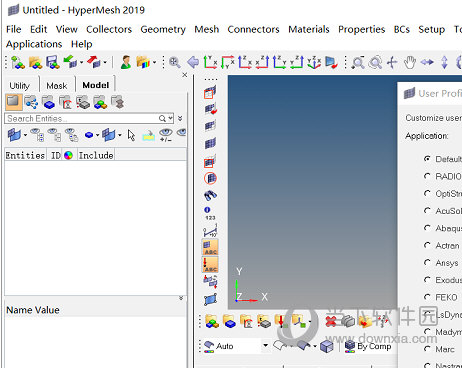Click the Include column header
The image size is (462, 368).
click(96, 155)
